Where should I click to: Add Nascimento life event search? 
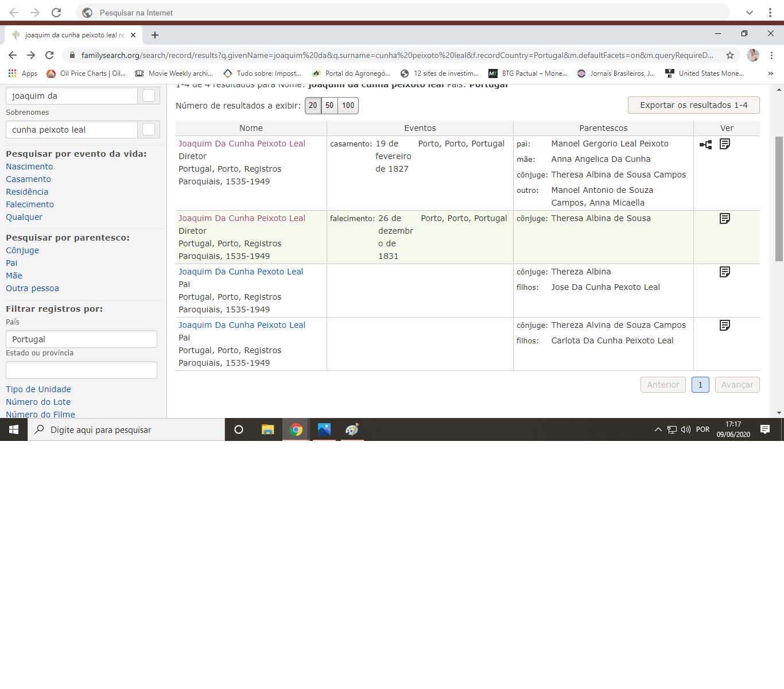(x=29, y=167)
